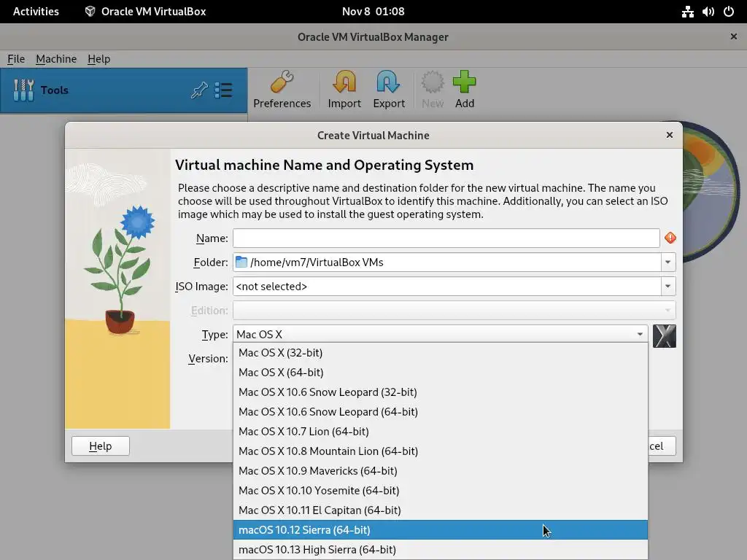The width and height of the screenshot is (747, 560).
Task: Open the volume tray icon
Action: tap(708, 12)
